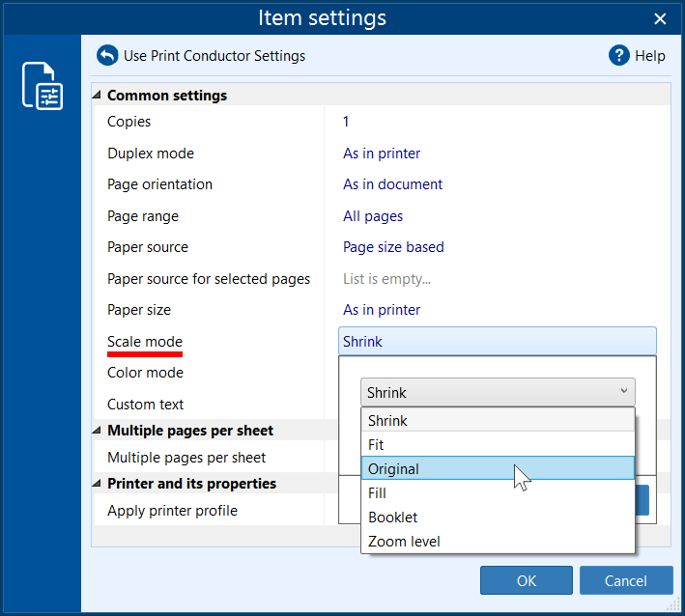Collapse Printer and its properties section
This screenshot has width=685, height=616.
(x=97, y=484)
